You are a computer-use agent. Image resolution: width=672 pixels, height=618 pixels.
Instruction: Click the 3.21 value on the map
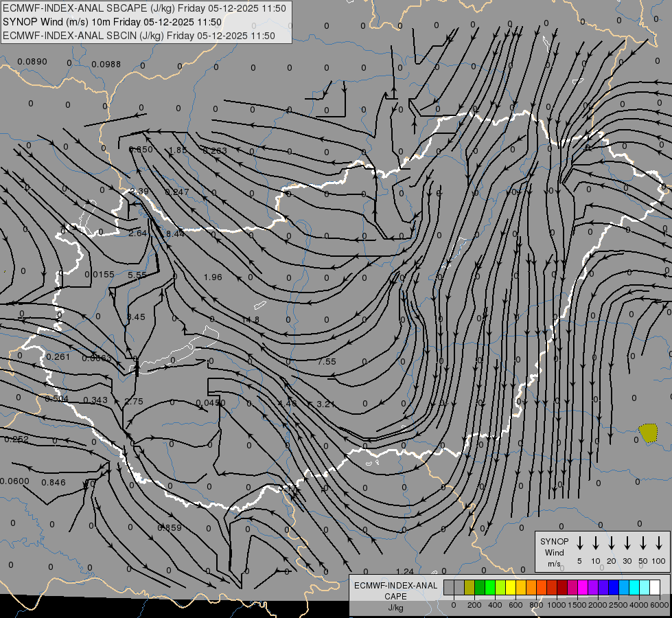(326, 404)
